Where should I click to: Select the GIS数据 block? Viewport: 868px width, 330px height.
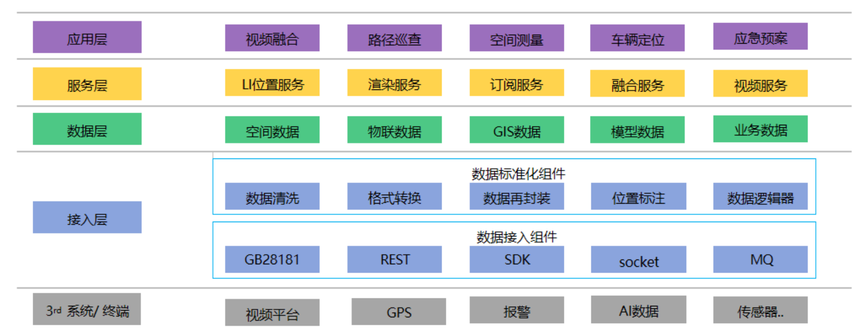coord(516,130)
